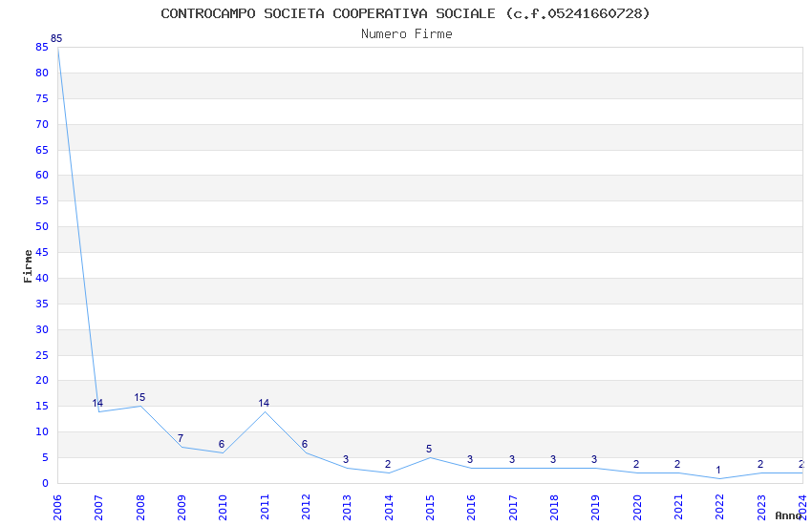
Task: Click the x-axis year label 2008
Action: [x=139, y=508]
